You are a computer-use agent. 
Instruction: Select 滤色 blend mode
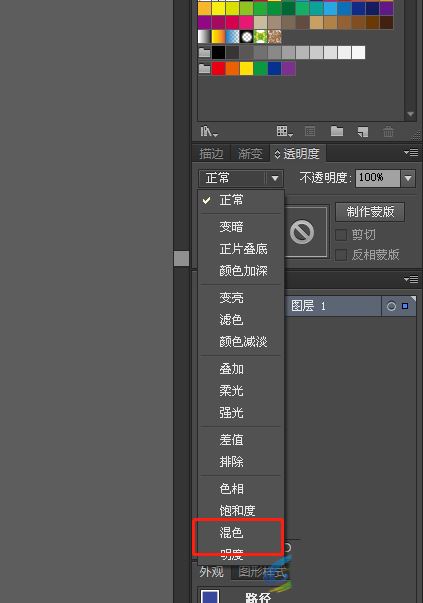pos(241,320)
